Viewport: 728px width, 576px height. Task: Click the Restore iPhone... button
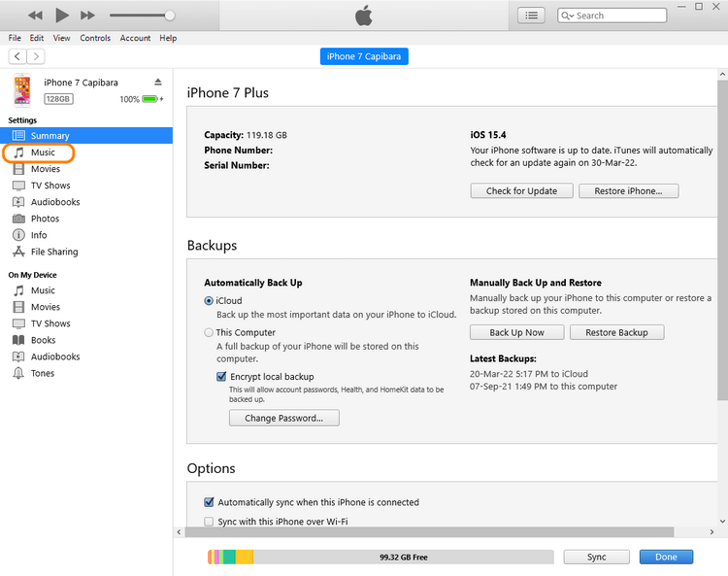(629, 191)
